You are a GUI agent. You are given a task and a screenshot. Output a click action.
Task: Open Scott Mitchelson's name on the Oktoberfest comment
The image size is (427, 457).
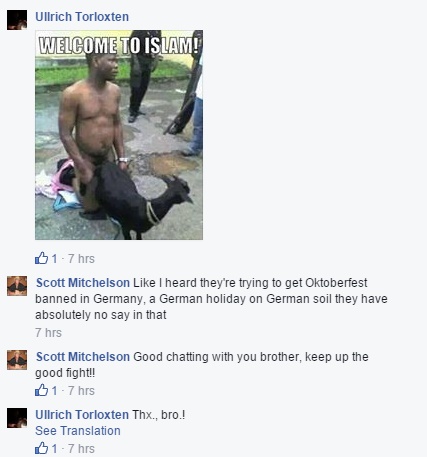[83, 283]
